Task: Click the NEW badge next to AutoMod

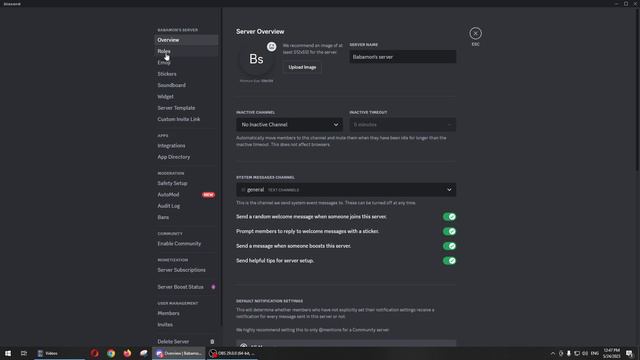Action: 208,195
